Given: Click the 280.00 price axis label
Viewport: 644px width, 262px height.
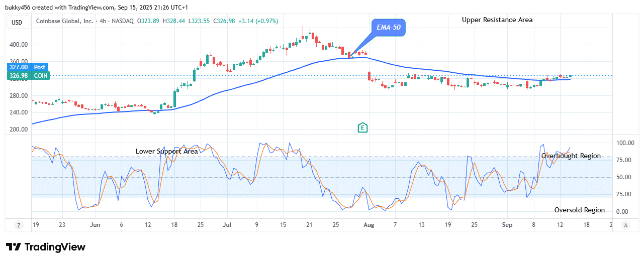Looking at the screenshot, I should (18, 95).
